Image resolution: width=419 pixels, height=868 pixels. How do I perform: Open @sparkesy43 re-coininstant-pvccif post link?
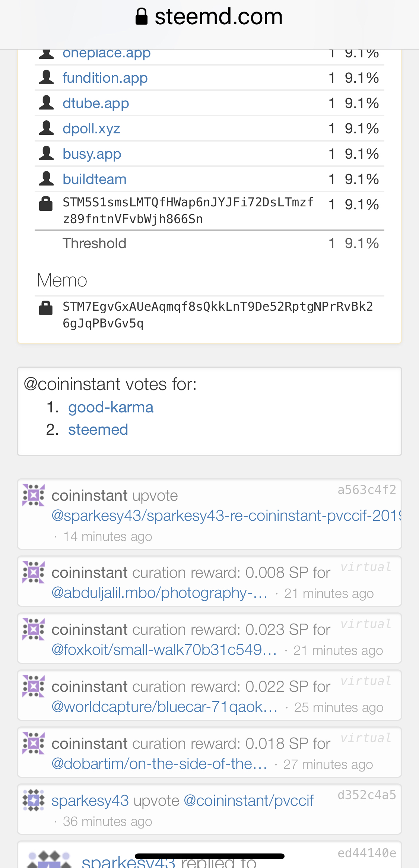[226, 516]
